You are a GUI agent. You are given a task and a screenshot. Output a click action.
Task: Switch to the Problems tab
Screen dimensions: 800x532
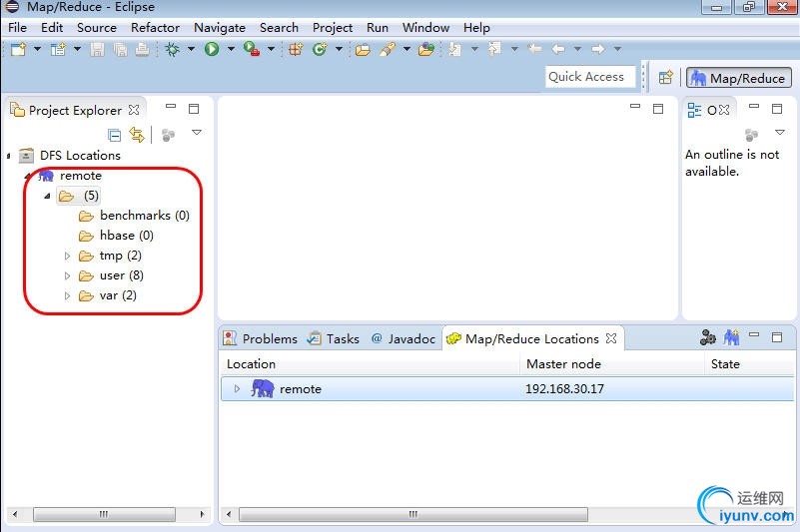[x=261, y=338]
